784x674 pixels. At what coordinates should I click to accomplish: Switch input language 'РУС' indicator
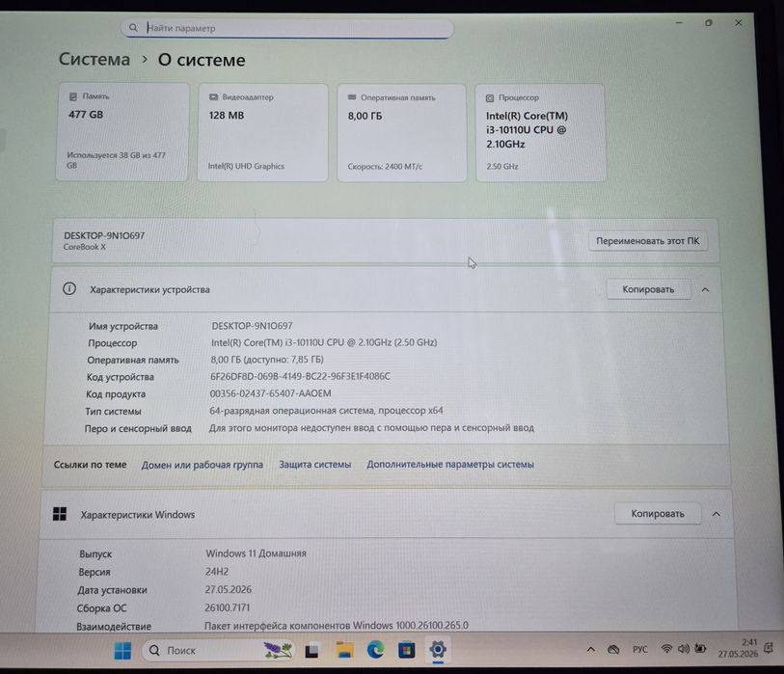point(640,650)
